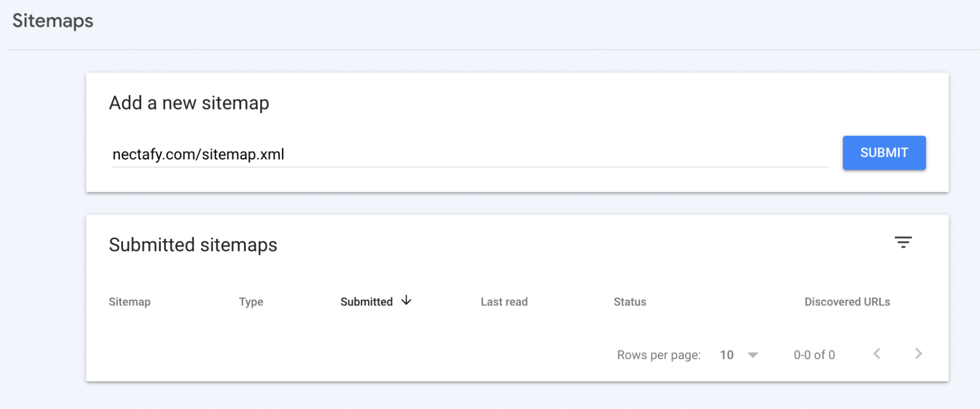Viewport: 980px width, 409px height.
Task: Click the nectafy.com/sitemap.xml text
Action: click(x=198, y=154)
